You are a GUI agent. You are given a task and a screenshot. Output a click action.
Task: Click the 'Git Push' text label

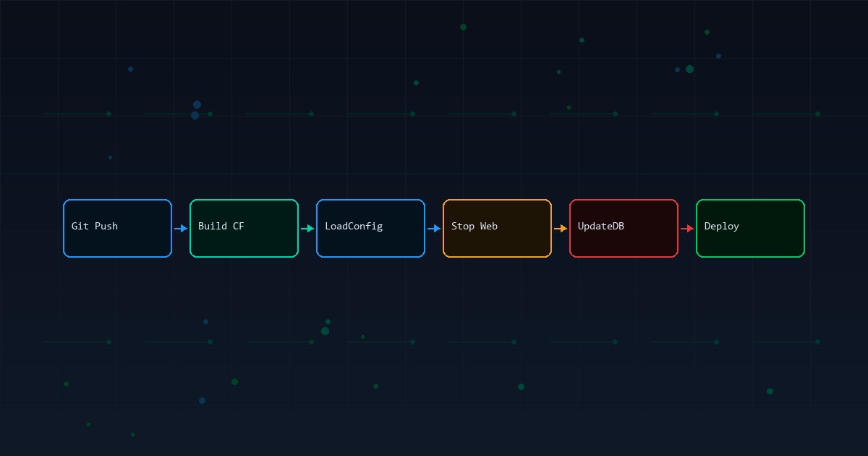point(95,226)
